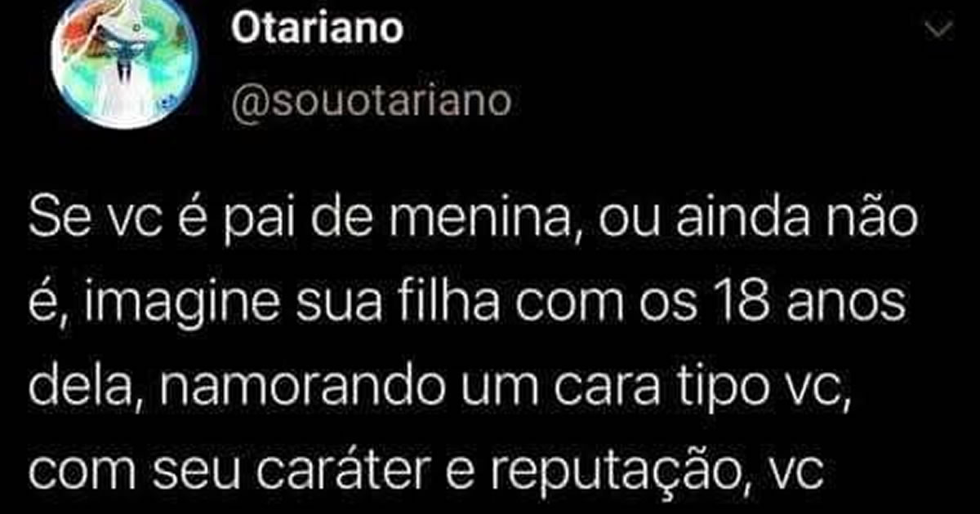Click the word 'dela' in the tweet
This screenshot has height=514, width=980.
tap(71, 386)
